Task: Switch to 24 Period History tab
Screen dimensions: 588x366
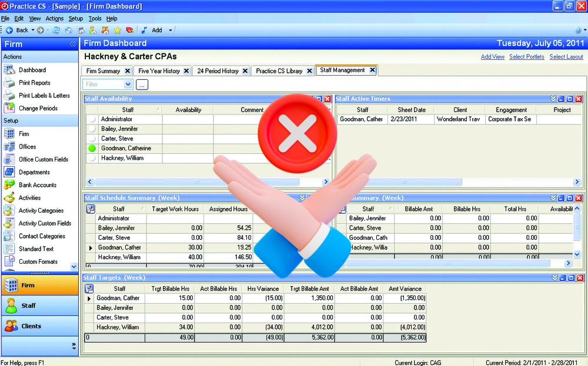Action: tap(218, 71)
